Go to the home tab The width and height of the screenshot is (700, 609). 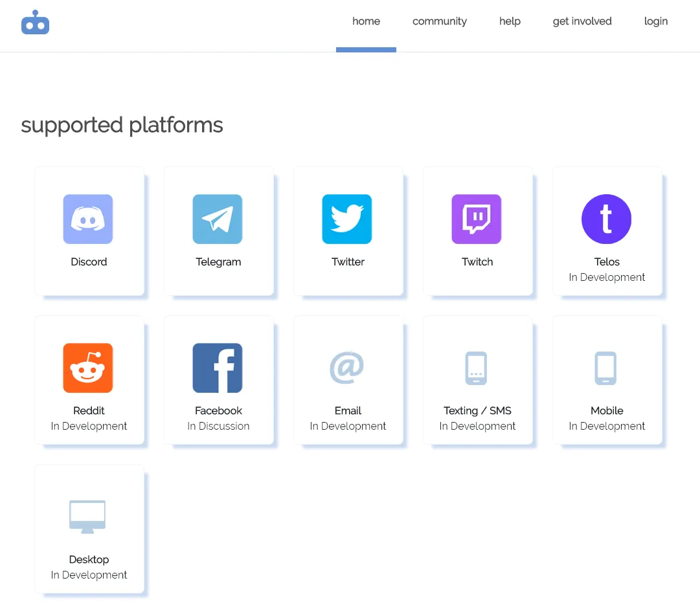pos(366,21)
